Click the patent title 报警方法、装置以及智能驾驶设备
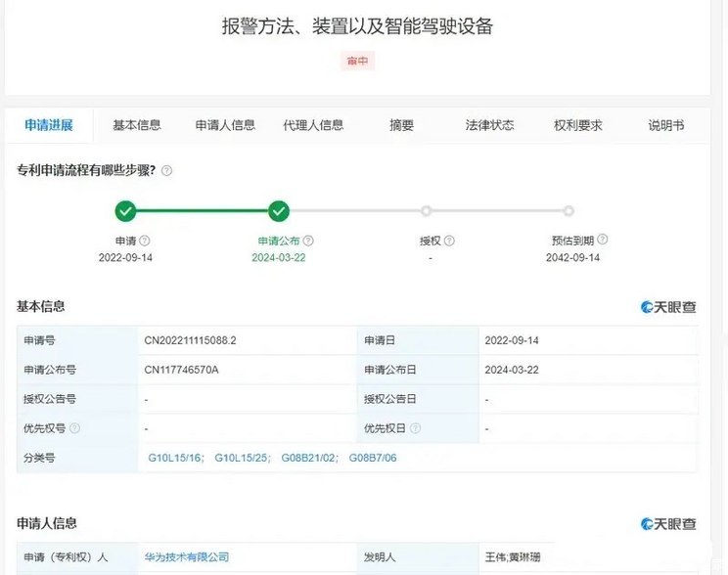 click(x=357, y=26)
